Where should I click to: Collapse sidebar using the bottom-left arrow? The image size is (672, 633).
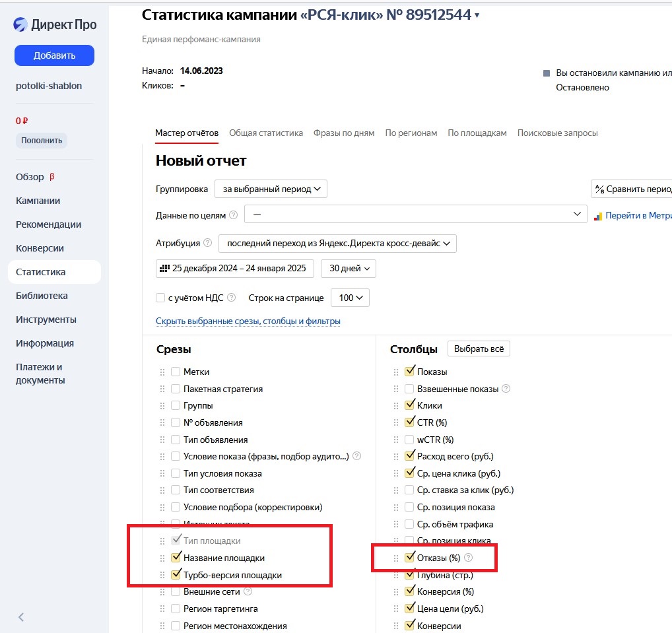pyautogui.click(x=21, y=617)
